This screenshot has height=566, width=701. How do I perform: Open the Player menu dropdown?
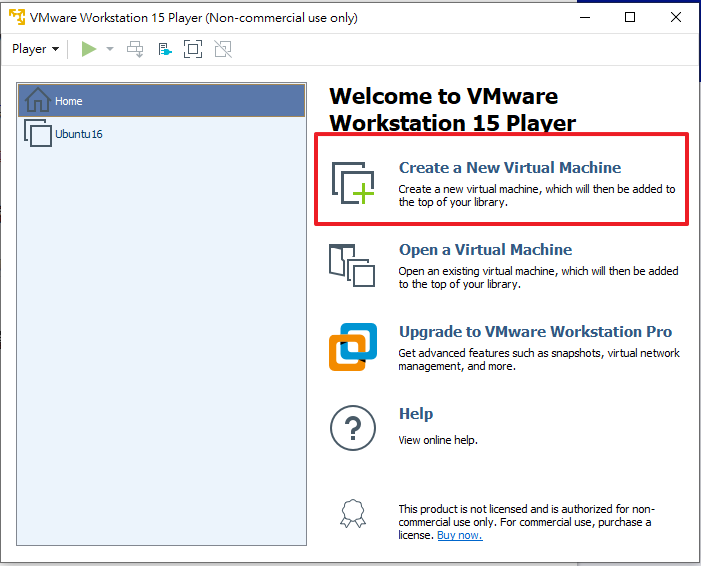[35, 49]
